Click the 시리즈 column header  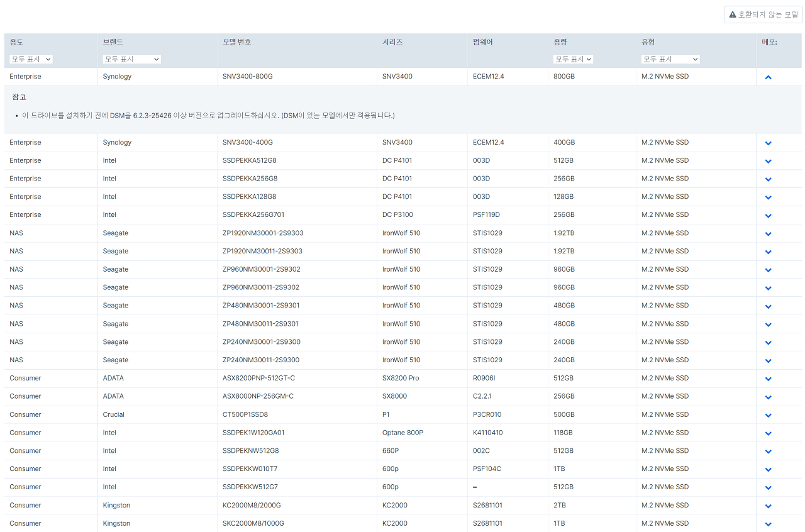(392, 42)
